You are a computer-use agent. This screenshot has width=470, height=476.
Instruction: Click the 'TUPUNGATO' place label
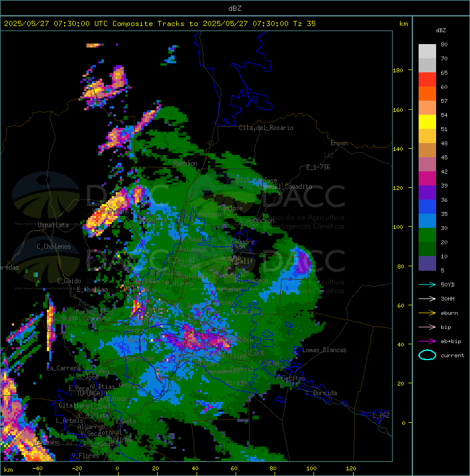tap(92, 393)
